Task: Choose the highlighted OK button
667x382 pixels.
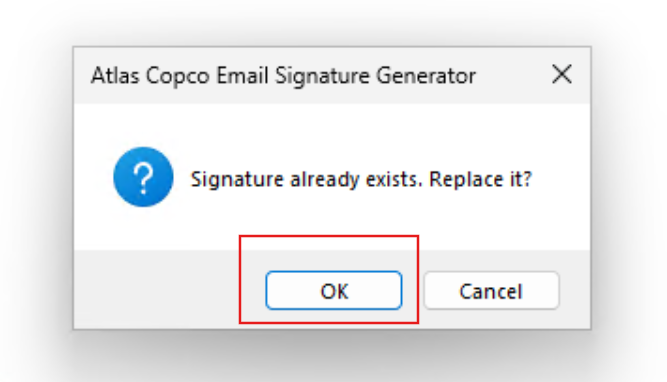Action: (334, 291)
